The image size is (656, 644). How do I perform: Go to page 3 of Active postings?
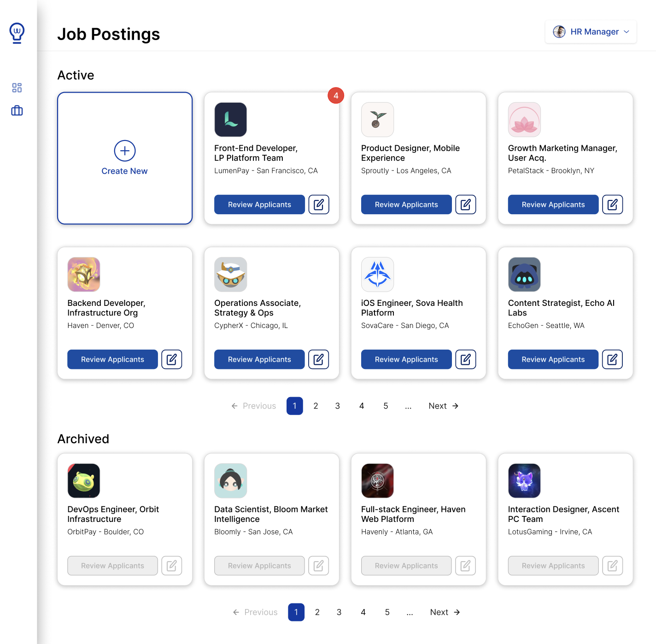[338, 406]
